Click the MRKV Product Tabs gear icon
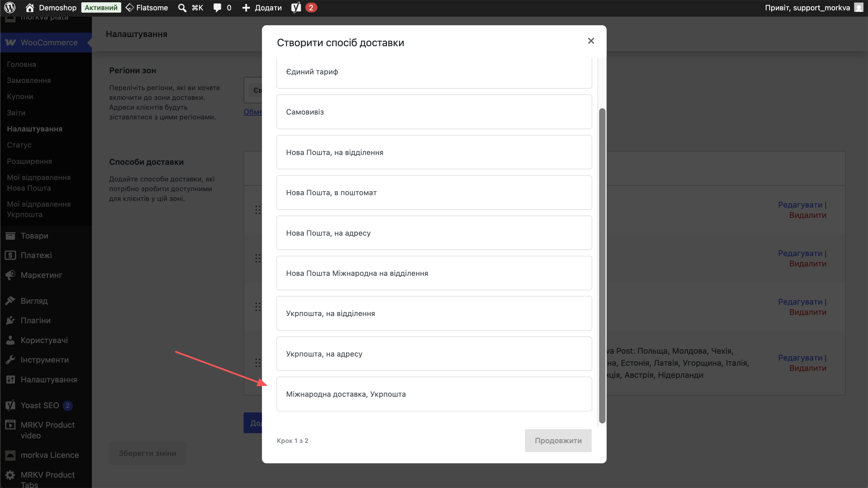 [x=10, y=475]
